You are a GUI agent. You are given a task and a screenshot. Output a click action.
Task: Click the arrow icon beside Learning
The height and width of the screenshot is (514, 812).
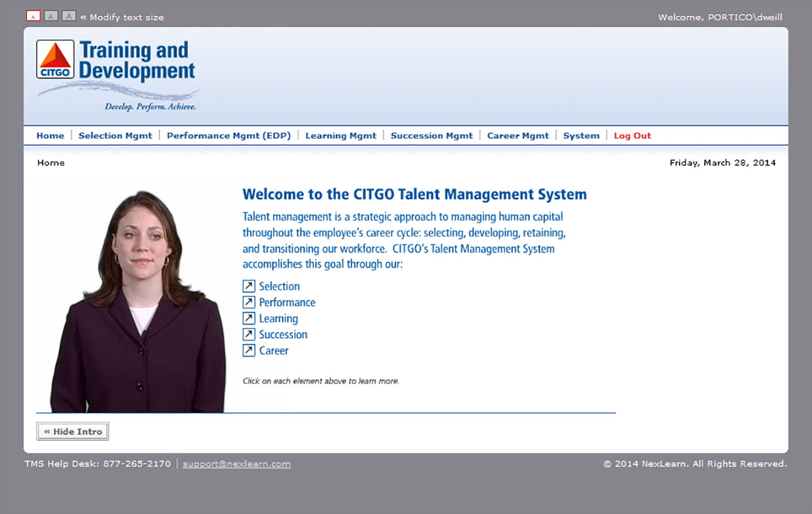[249, 319]
